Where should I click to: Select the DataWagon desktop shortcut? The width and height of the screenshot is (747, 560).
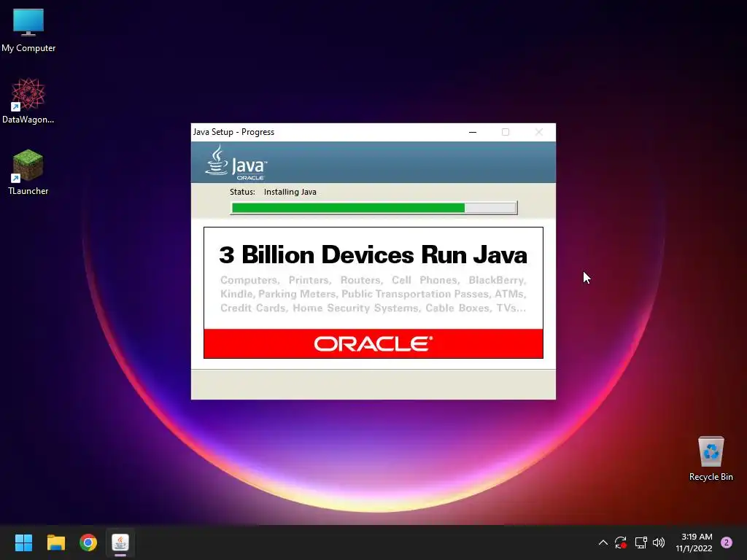pos(28,101)
